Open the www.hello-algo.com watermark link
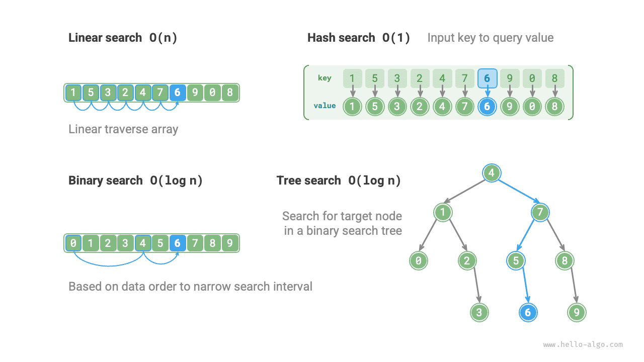The image size is (644, 362). click(583, 345)
